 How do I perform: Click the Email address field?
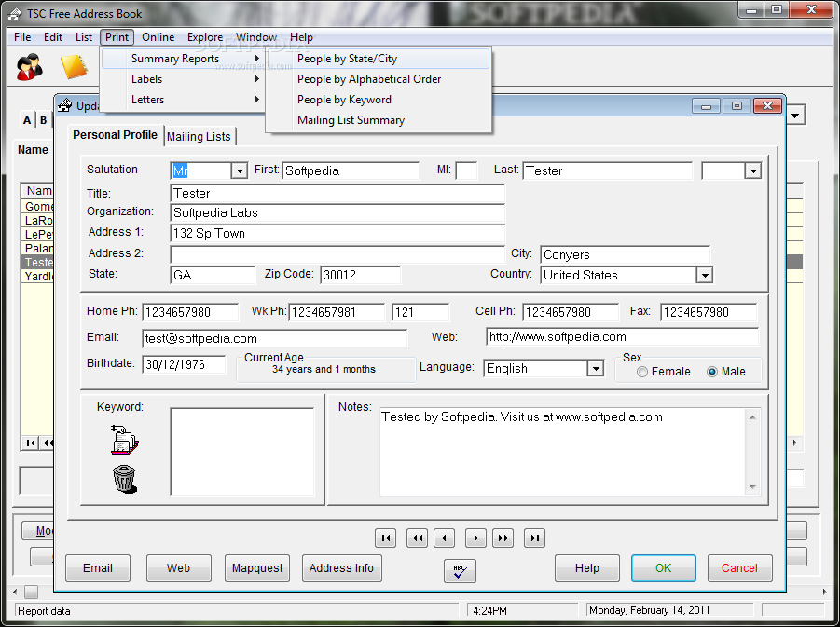275,338
